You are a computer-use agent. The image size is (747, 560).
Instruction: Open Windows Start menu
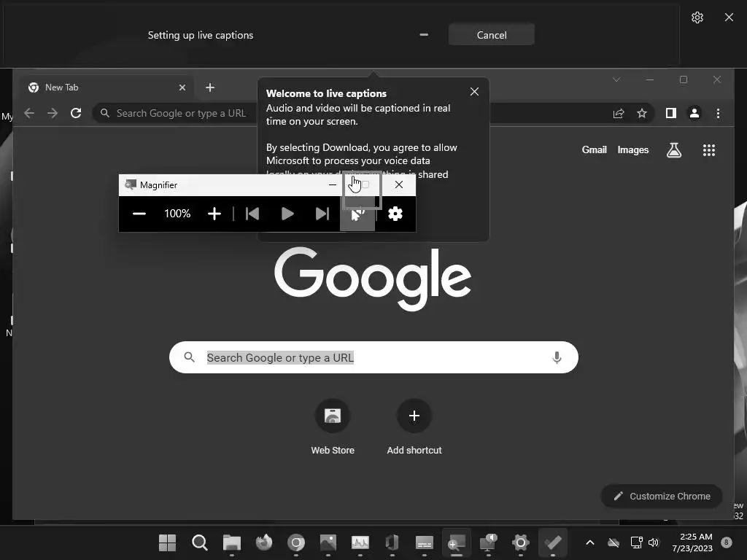point(167,542)
